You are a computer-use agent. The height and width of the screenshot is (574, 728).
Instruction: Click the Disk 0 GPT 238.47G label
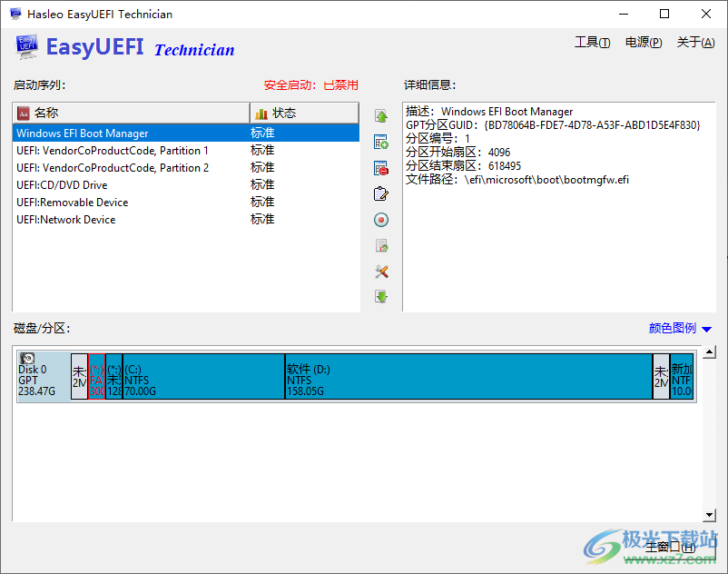click(36, 381)
